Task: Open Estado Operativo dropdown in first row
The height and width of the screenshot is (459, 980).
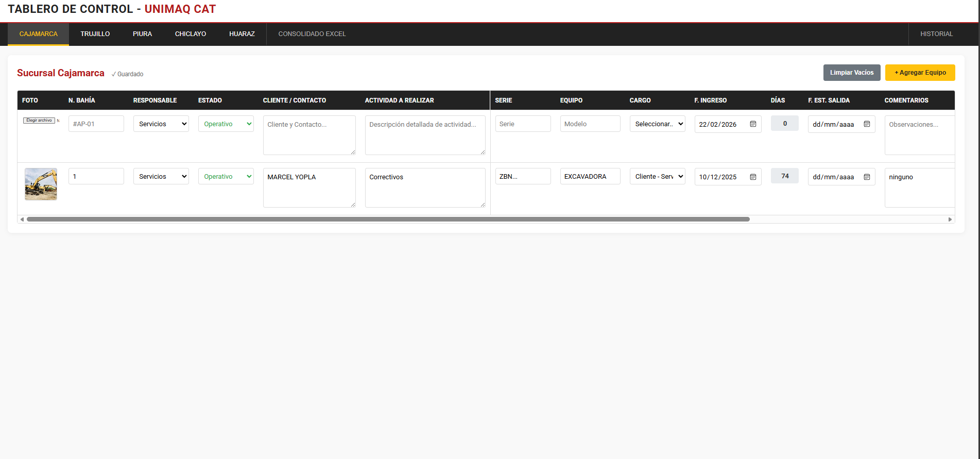Action: coord(226,124)
